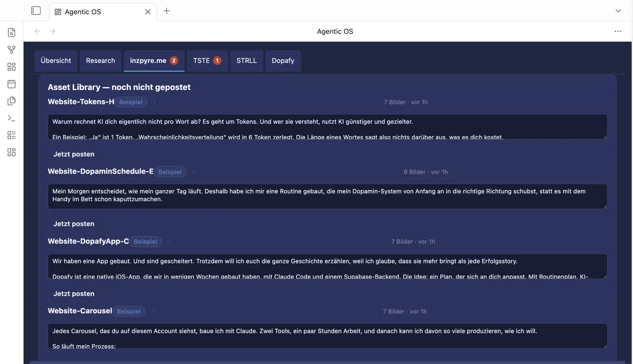Click the red 2 badge on inzpyre.me
633x364 pixels.
pyautogui.click(x=174, y=61)
